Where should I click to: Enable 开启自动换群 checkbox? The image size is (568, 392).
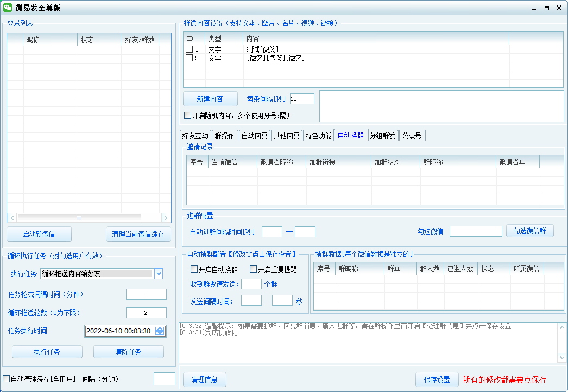[194, 269]
